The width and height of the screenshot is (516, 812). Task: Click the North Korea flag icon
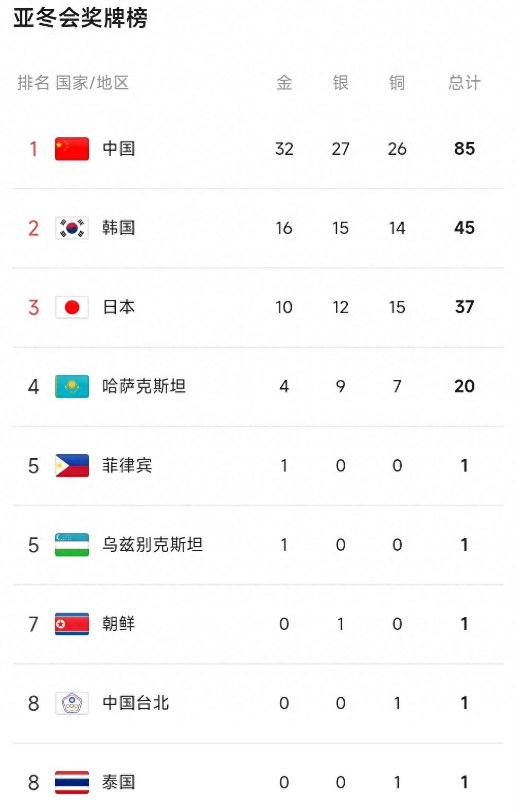click(x=72, y=624)
